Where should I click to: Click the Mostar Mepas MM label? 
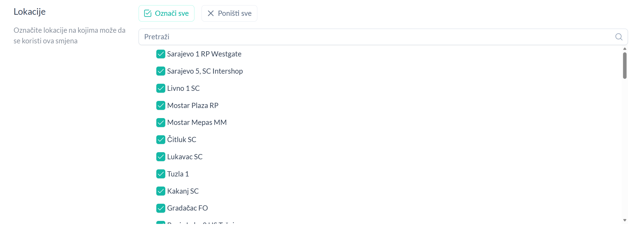197,122
